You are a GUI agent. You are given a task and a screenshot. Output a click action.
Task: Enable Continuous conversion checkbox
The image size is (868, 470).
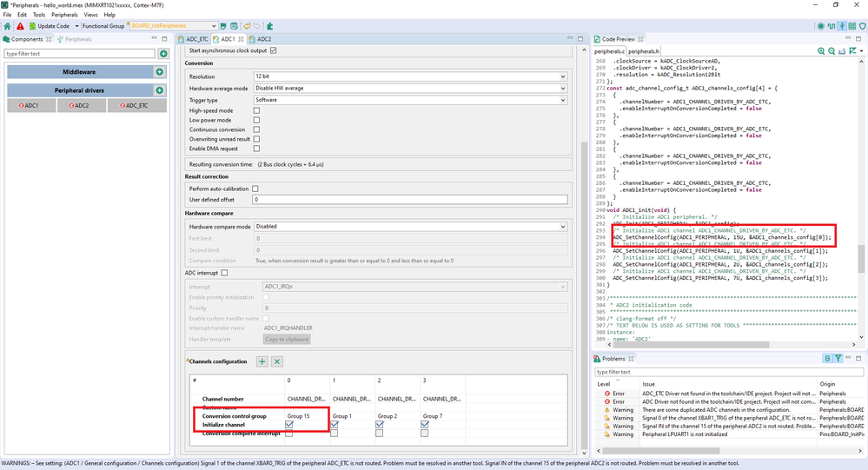256,129
